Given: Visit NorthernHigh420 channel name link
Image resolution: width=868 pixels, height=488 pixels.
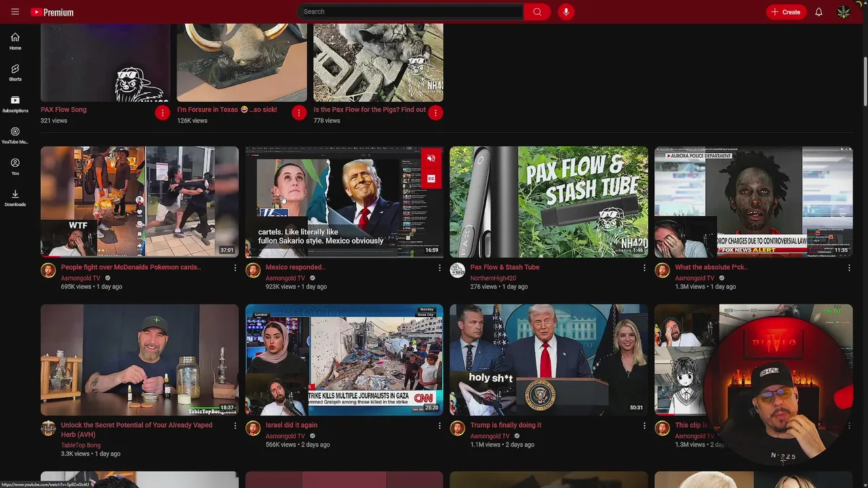Looking at the screenshot, I should [x=494, y=278].
